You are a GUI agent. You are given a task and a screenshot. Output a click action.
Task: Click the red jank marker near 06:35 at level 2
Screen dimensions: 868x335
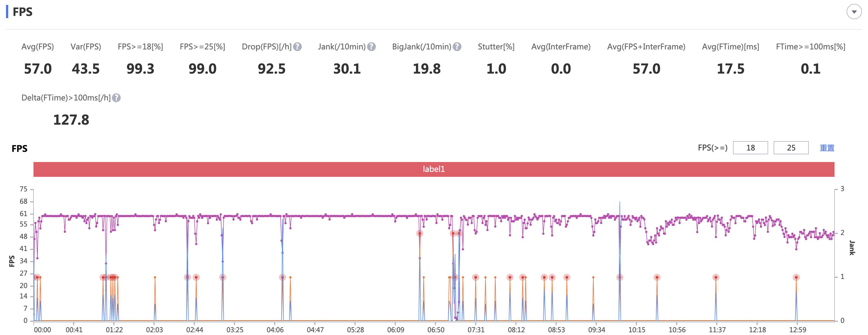pos(419,233)
